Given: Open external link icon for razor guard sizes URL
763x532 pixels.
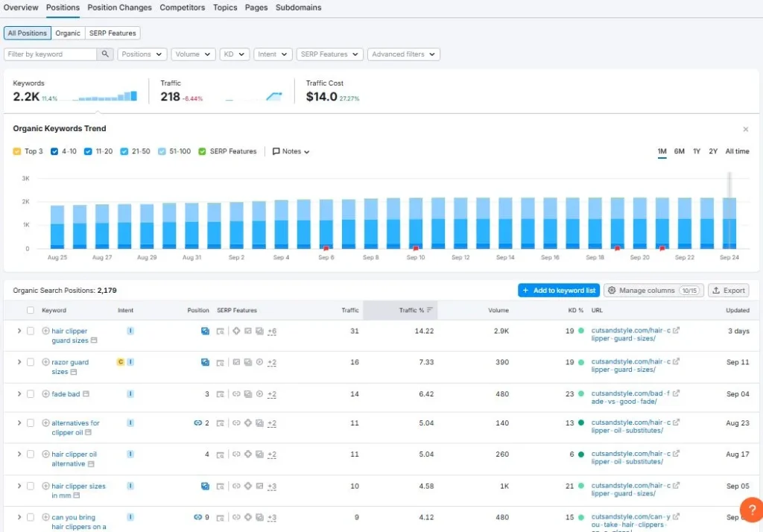Looking at the screenshot, I should [x=676, y=361].
